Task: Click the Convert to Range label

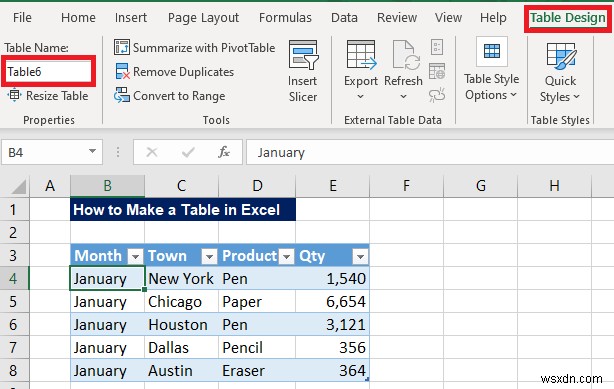Action: [x=179, y=96]
